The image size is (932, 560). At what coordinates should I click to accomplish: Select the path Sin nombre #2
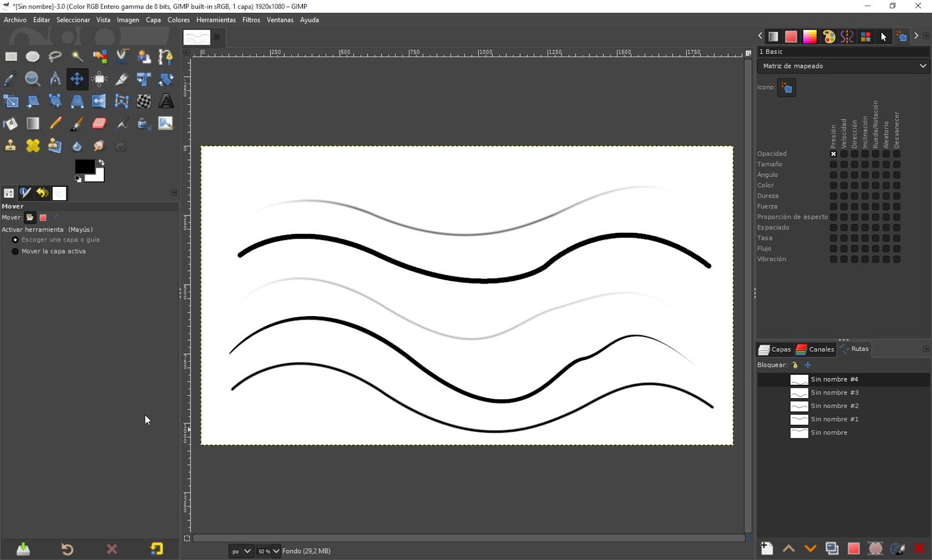pyautogui.click(x=834, y=406)
